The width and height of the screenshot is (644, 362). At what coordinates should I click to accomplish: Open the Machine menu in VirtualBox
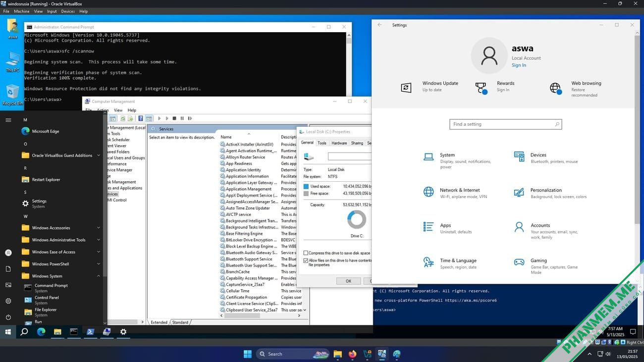[22, 11]
